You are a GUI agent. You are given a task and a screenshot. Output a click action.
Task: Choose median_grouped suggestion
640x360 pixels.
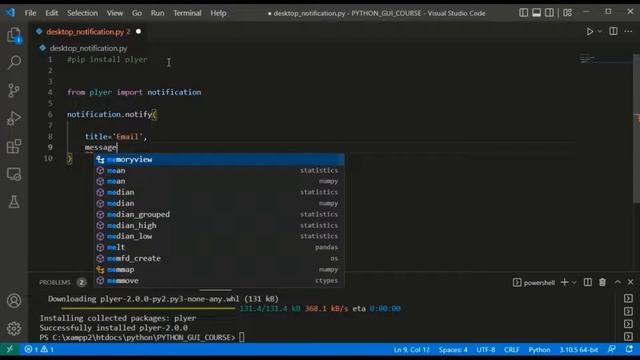point(220,214)
